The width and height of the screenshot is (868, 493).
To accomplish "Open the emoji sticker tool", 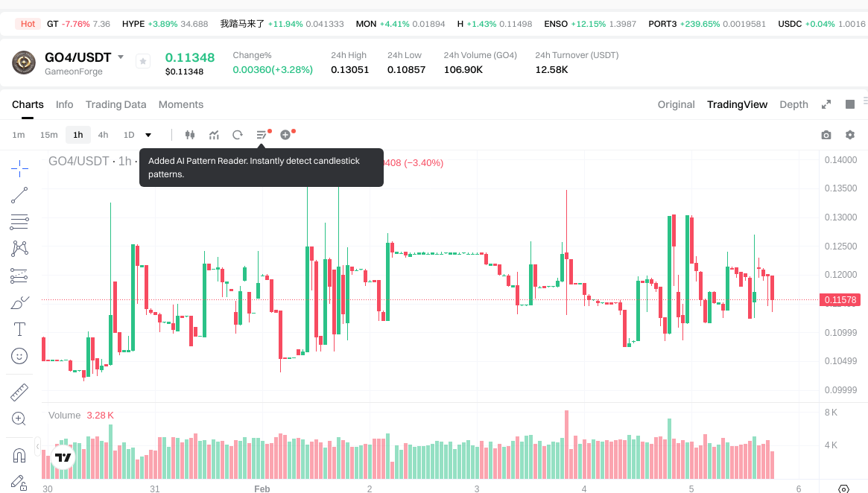I will (19, 356).
